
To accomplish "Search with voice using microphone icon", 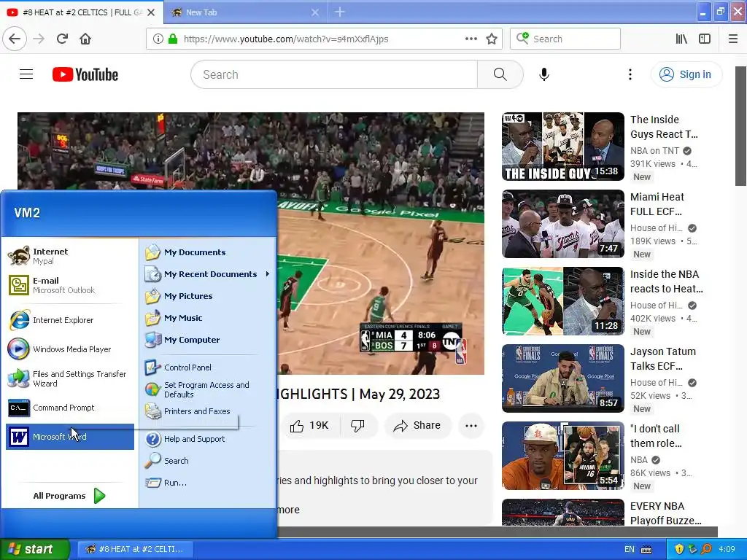I will click(544, 74).
